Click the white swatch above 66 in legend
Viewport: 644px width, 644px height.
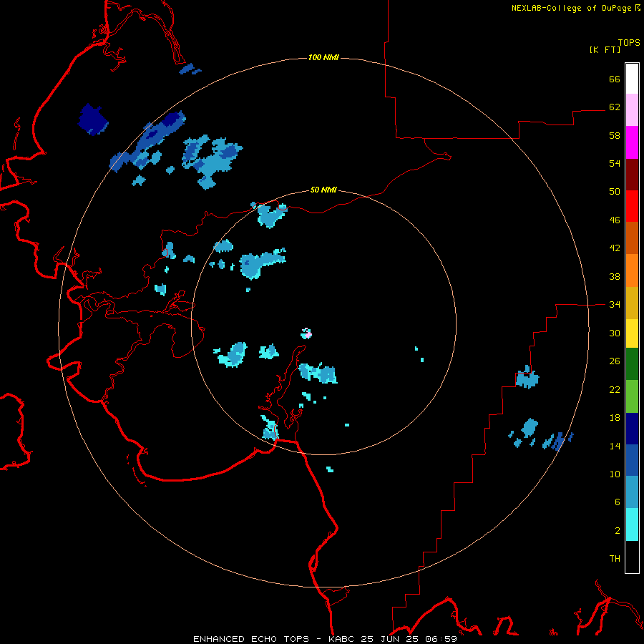pos(632,79)
